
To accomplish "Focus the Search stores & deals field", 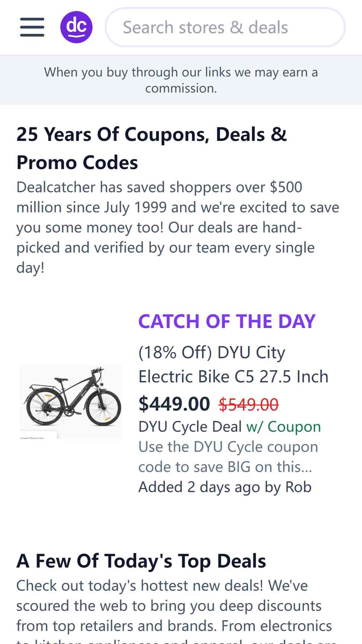I will (225, 27).
